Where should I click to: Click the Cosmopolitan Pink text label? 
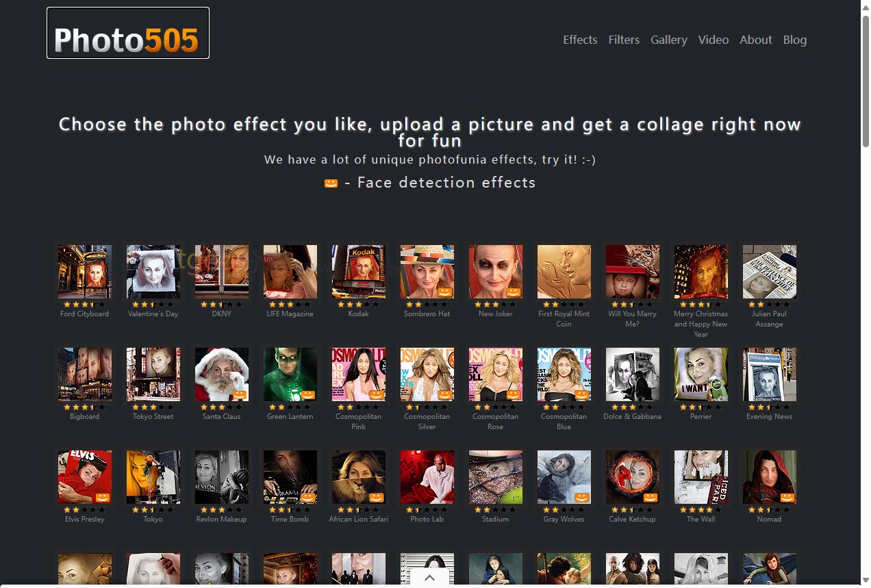(x=358, y=421)
